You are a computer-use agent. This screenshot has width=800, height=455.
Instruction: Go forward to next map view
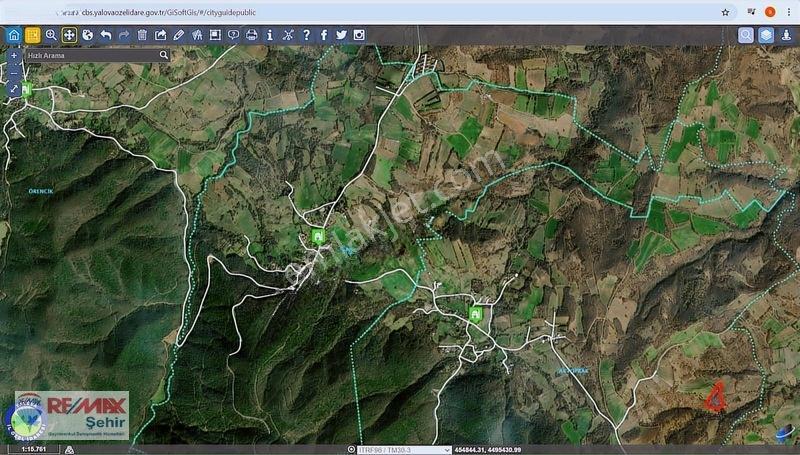pos(124,35)
